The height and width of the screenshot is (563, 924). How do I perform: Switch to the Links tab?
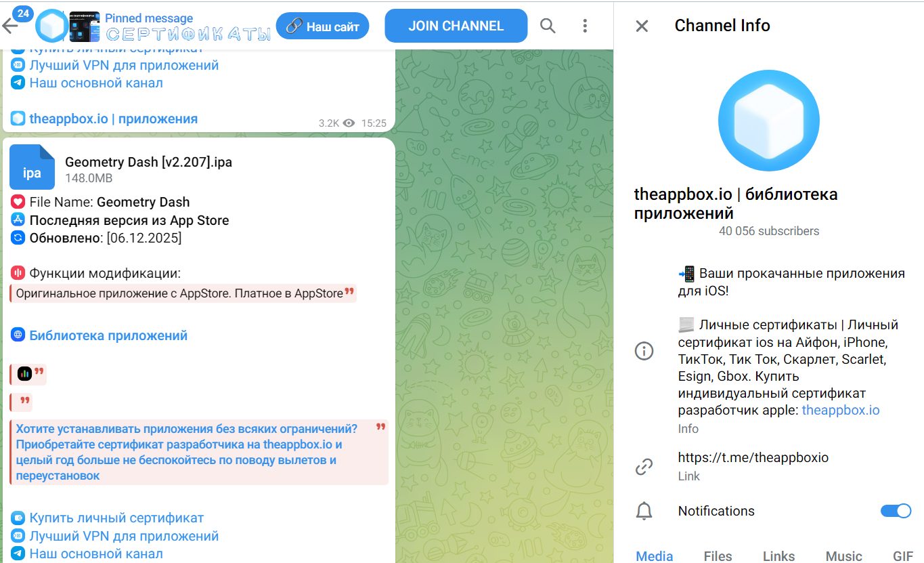tap(778, 556)
